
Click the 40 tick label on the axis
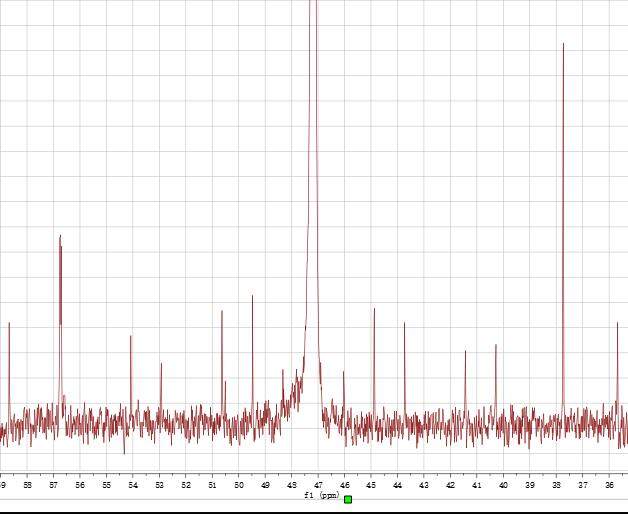503,485
